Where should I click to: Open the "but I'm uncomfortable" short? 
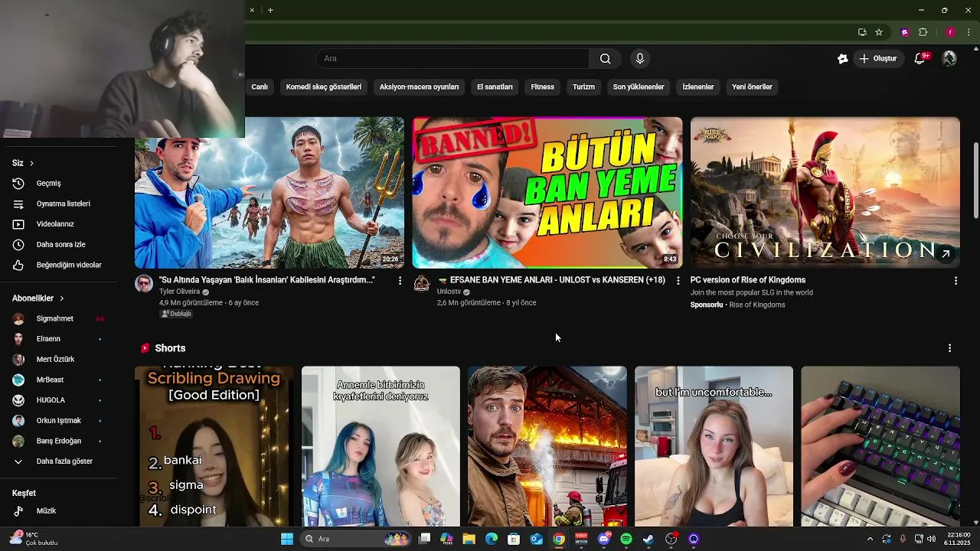coord(714,446)
